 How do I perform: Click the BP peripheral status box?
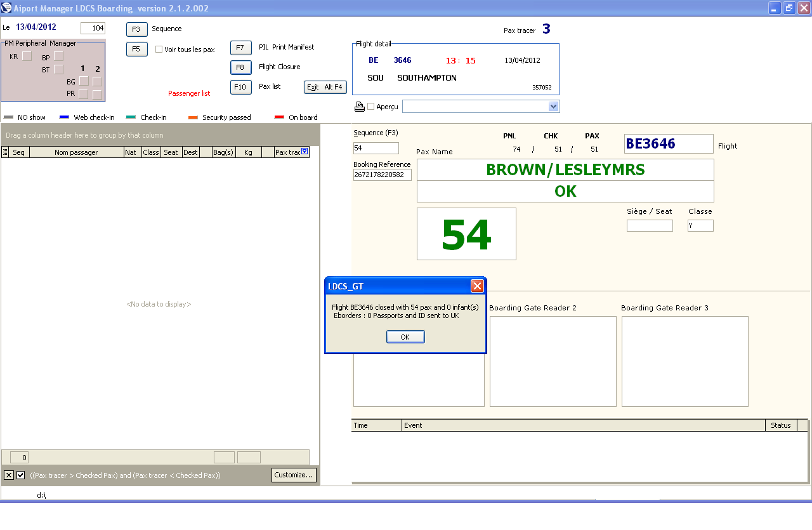[58, 56]
